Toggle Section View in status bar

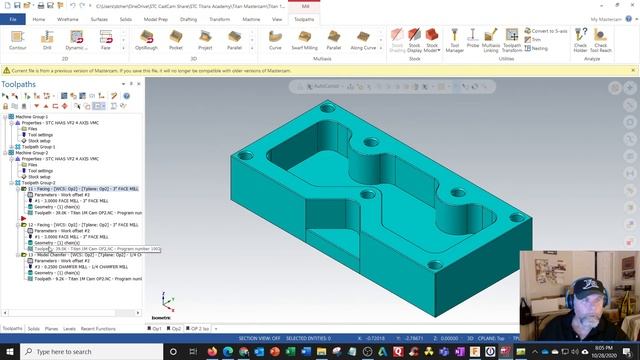point(260,338)
